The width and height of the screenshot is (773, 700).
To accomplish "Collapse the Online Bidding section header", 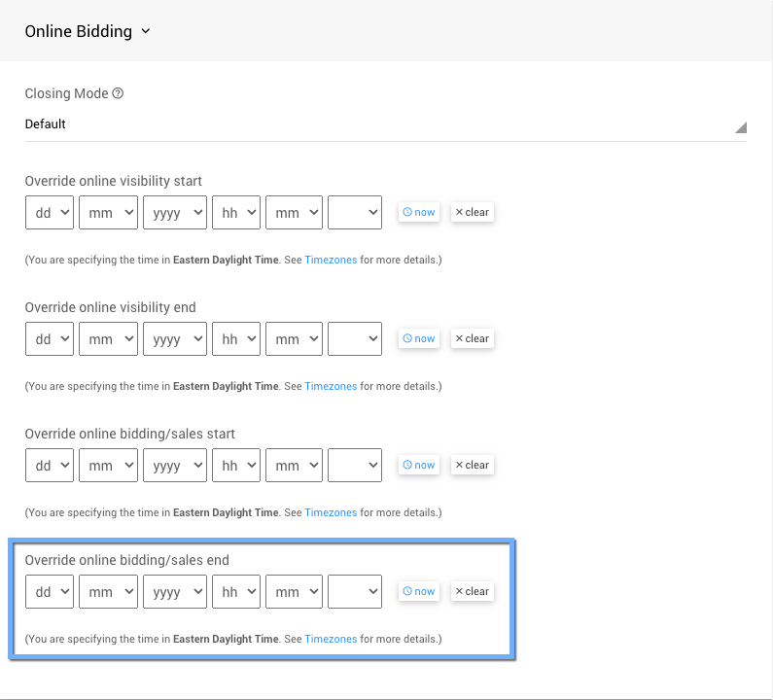I will click(88, 31).
